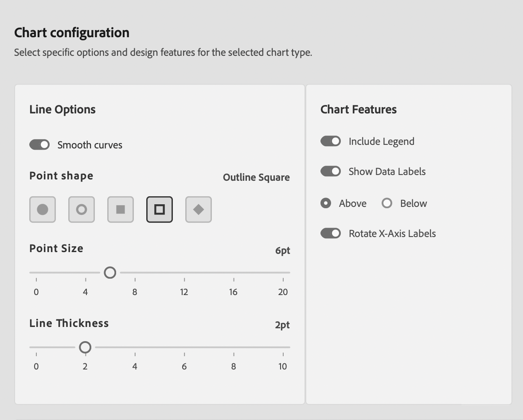Click the 'Point shape' label
Image resolution: width=523 pixels, height=420 pixels.
pos(61,176)
